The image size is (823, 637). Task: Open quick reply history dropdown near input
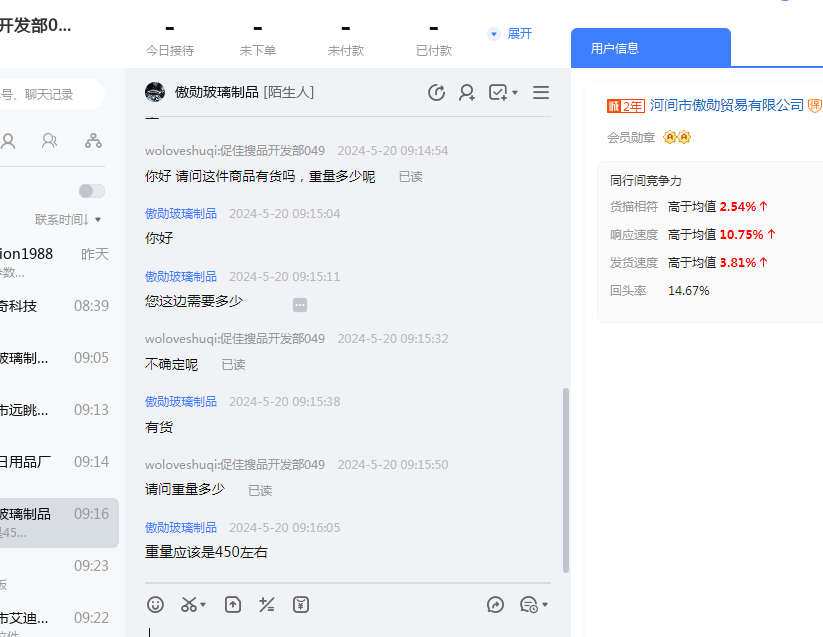(x=534, y=604)
